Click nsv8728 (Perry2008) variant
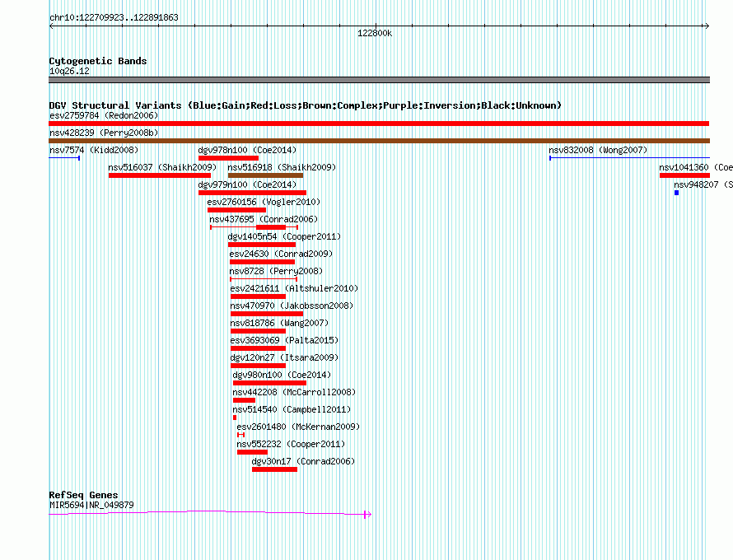Screen dimensions: 733x560 (x=264, y=279)
